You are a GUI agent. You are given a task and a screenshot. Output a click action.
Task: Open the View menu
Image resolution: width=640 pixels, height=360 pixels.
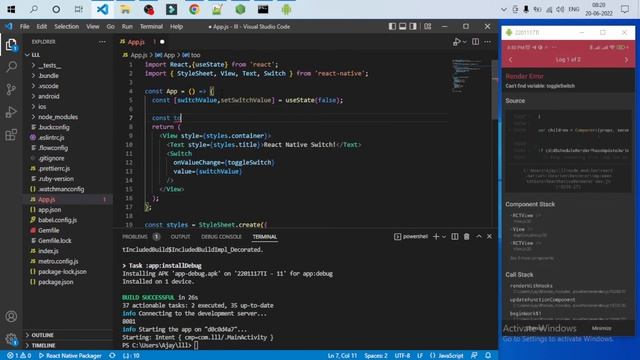click(x=93, y=27)
